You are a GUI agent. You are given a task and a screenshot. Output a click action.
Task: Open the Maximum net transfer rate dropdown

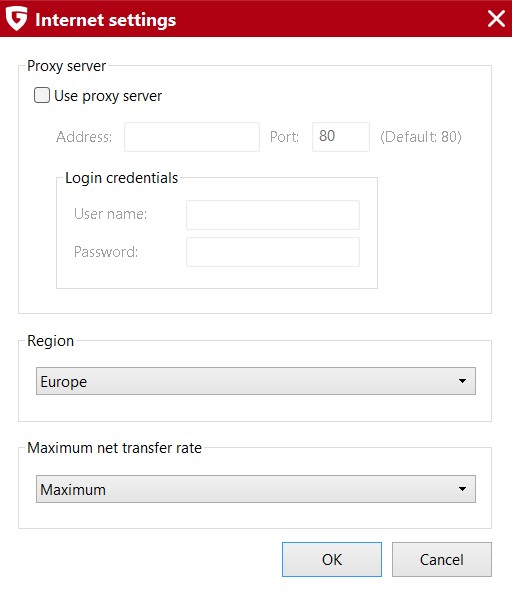point(256,489)
